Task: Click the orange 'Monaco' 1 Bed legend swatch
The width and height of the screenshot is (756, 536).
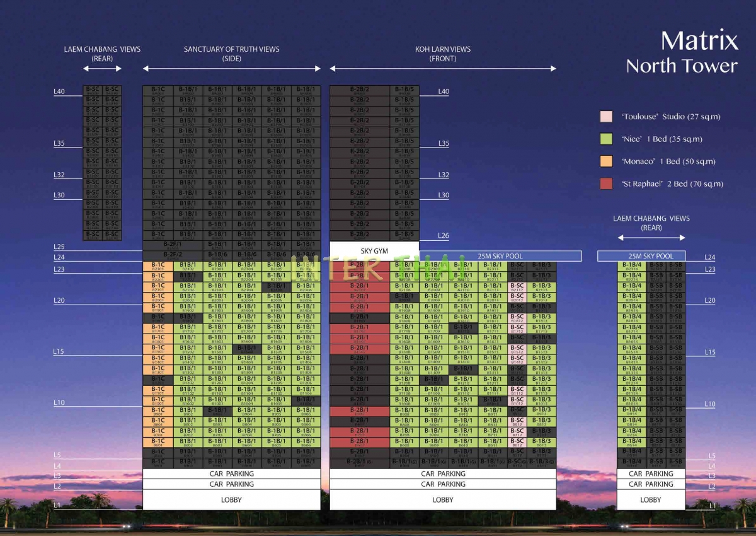Action: tap(606, 161)
